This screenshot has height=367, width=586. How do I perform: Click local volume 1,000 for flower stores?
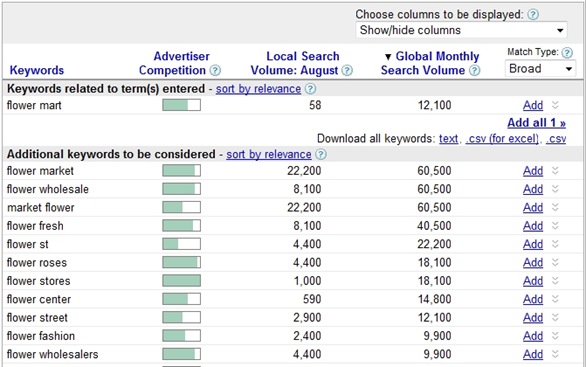[x=307, y=281]
